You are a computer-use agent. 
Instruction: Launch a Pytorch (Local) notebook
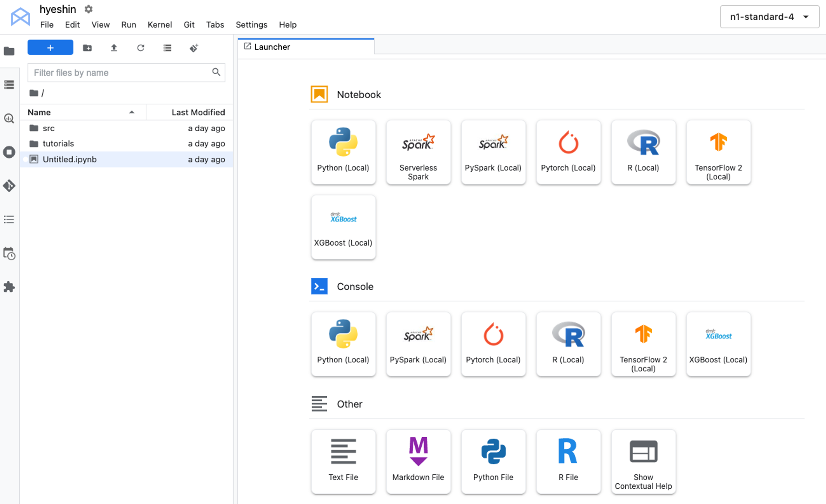(568, 152)
